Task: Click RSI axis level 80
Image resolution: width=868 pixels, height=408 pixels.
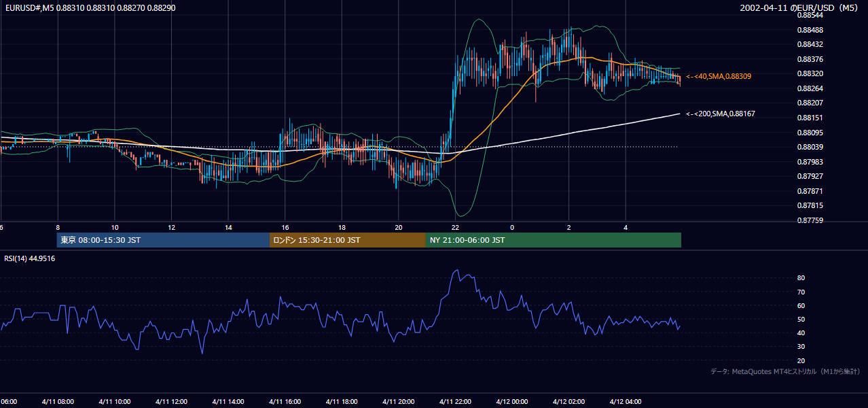Action: 801,278
